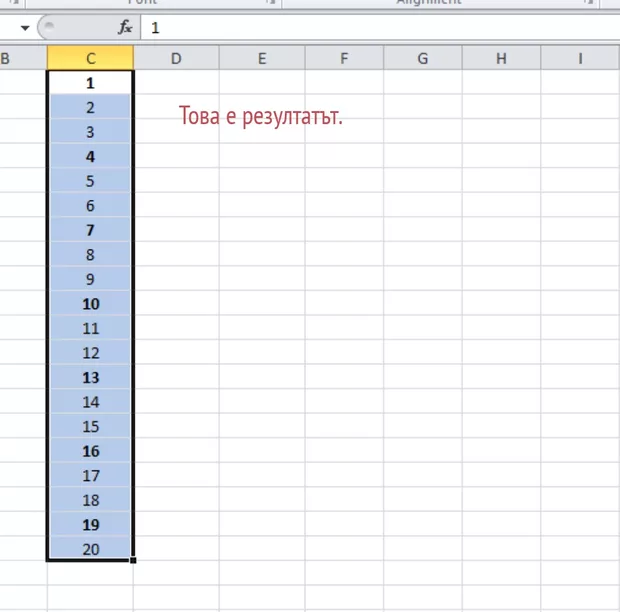
Task: Select column D header
Action: pos(176,58)
